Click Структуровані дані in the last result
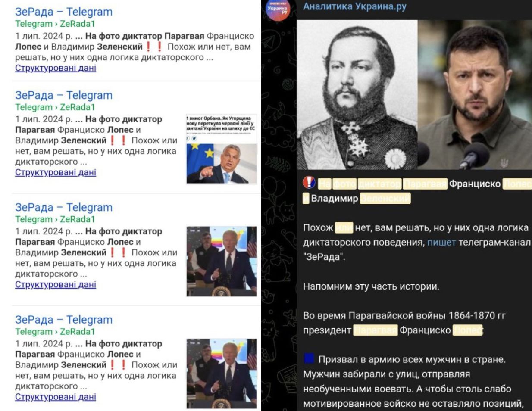Image resolution: width=532 pixels, height=411 pixels. pos(56,397)
